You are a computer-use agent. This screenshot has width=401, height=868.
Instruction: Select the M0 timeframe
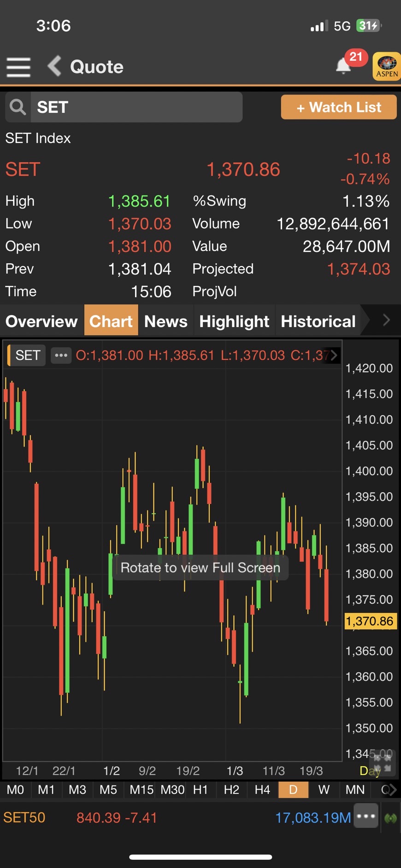pyautogui.click(x=15, y=790)
